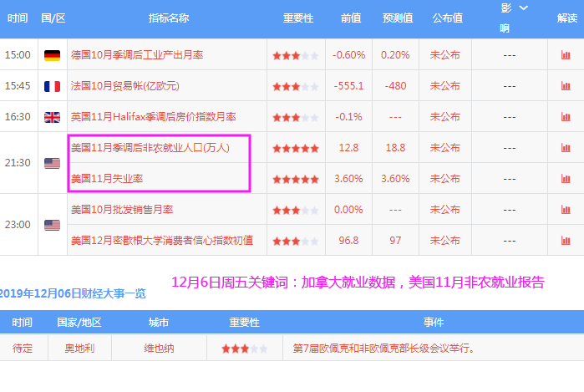Viewport: 584px width, 392px height.
Task: Open chart icon for 法国10月贸易帐 row
Action: [566, 86]
